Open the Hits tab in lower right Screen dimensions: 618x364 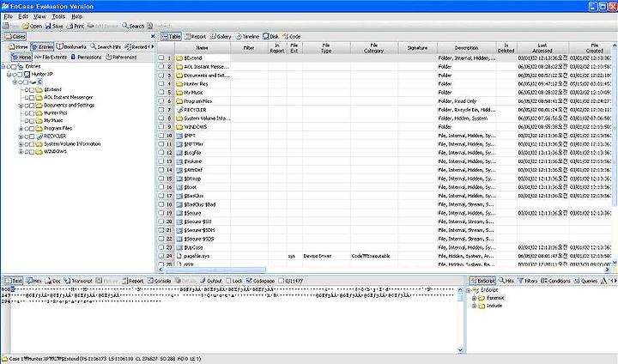tap(506, 281)
